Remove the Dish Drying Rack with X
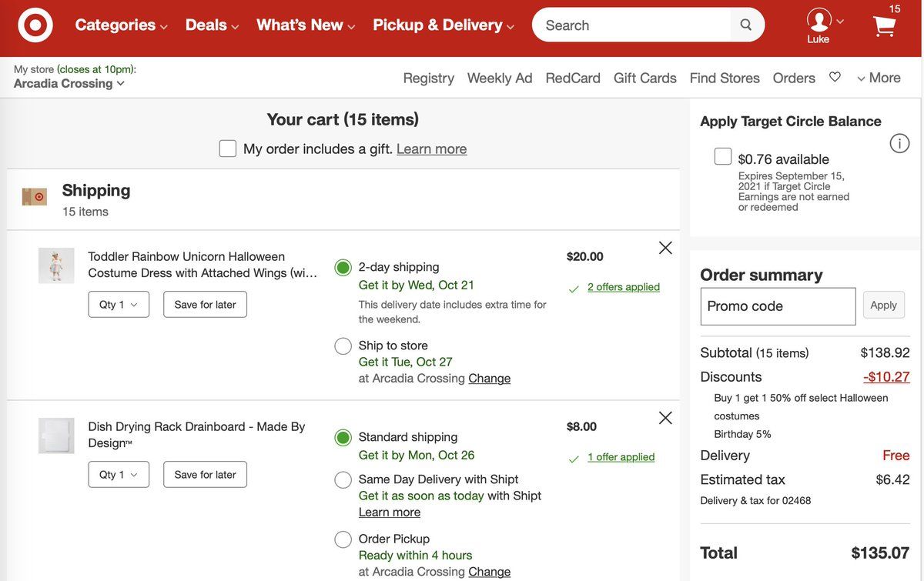 pyautogui.click(x=665, y=418)
